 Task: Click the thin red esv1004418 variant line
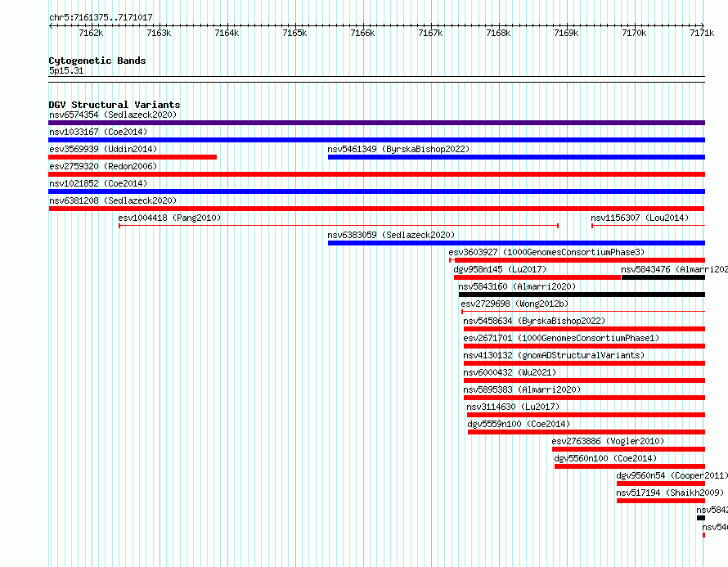[x=339, y=226]
